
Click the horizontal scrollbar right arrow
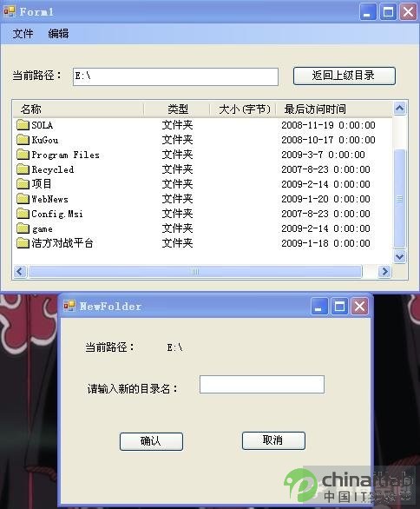click(384, 271)
